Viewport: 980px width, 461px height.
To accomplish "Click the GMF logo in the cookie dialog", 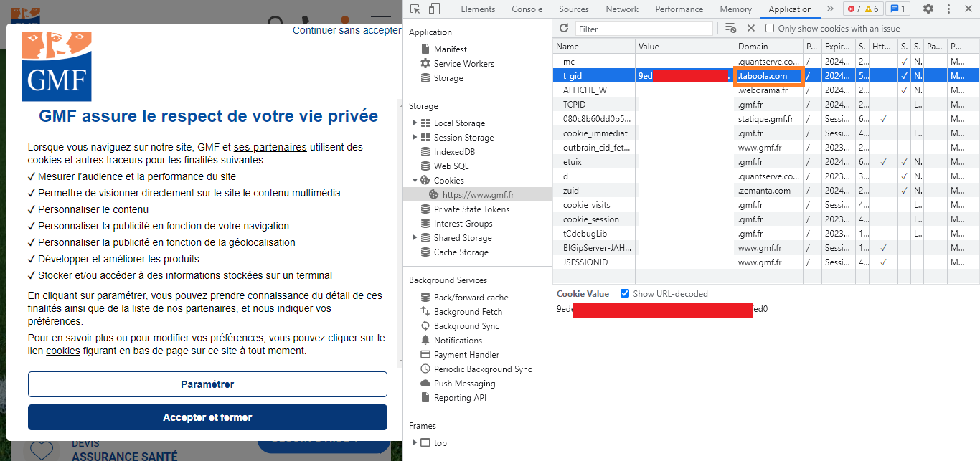I will (56, 66).
